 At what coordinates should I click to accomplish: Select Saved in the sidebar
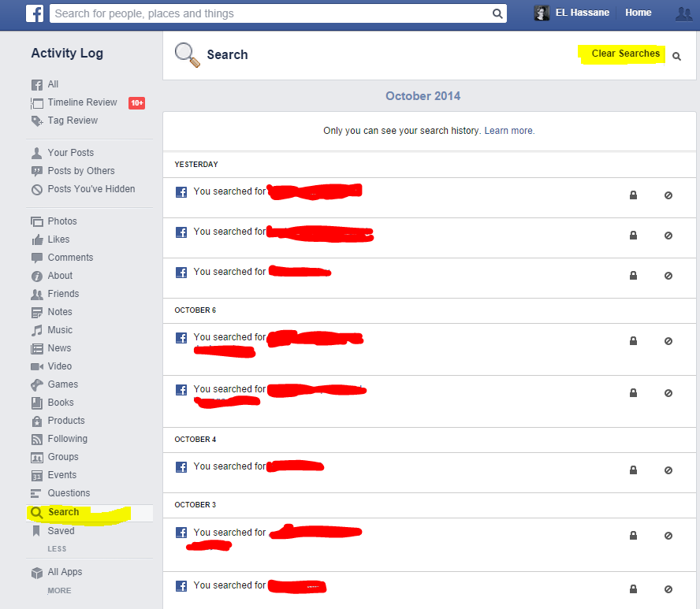[x=61, y=531]
